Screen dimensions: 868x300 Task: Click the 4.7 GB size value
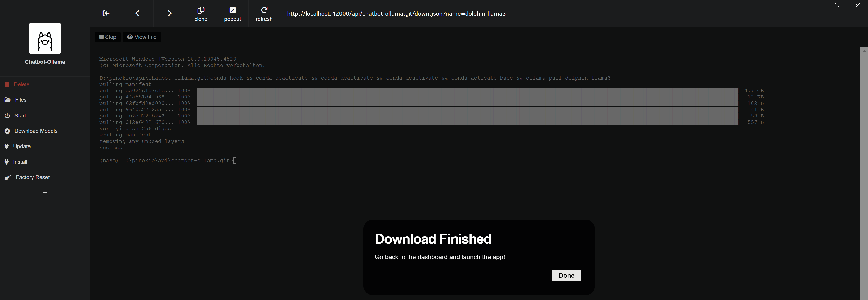[x=754, y=91]
